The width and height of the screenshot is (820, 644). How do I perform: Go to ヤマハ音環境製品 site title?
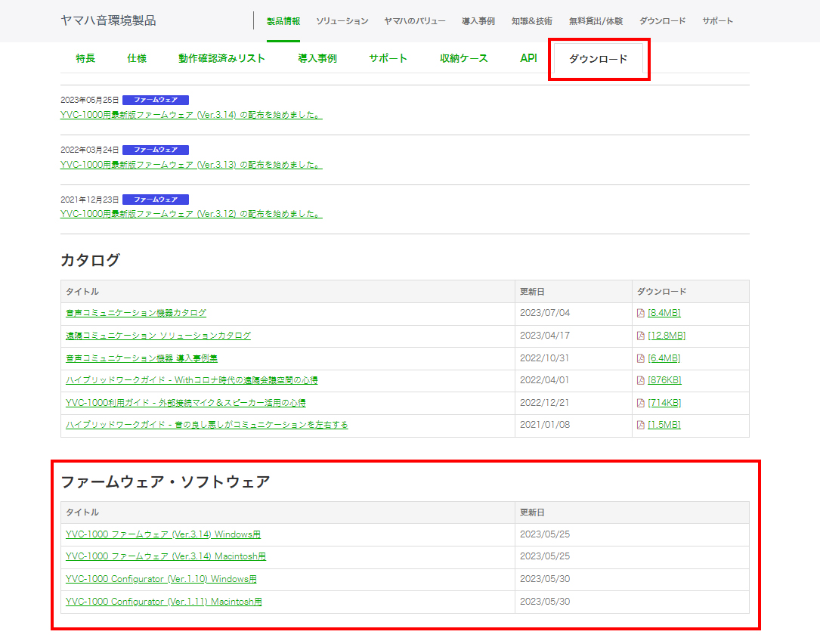(x=108, y=20)
